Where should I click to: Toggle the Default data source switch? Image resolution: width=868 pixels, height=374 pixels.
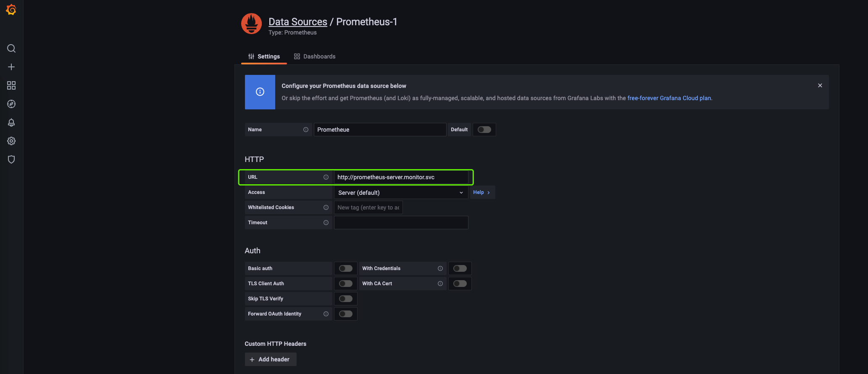484,130
